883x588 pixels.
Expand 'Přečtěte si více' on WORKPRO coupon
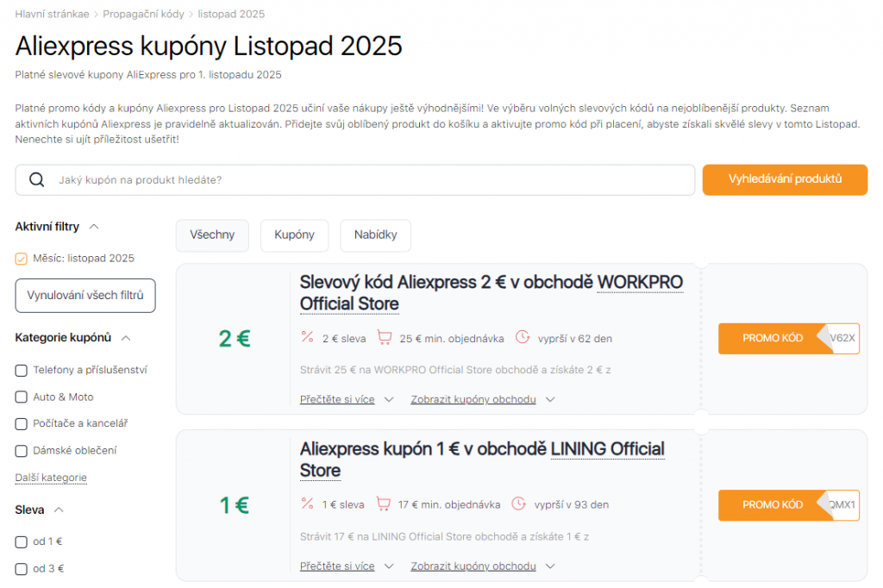346,400
